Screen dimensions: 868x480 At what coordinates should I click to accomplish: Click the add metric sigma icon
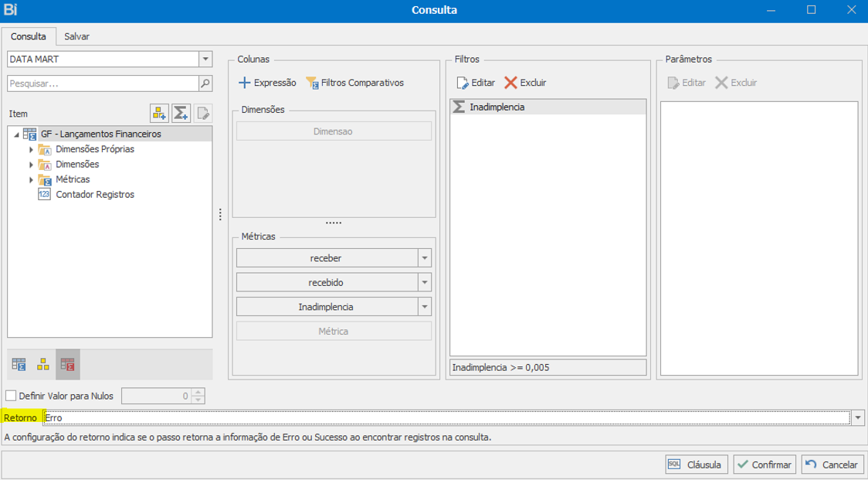tap(181, 113)
